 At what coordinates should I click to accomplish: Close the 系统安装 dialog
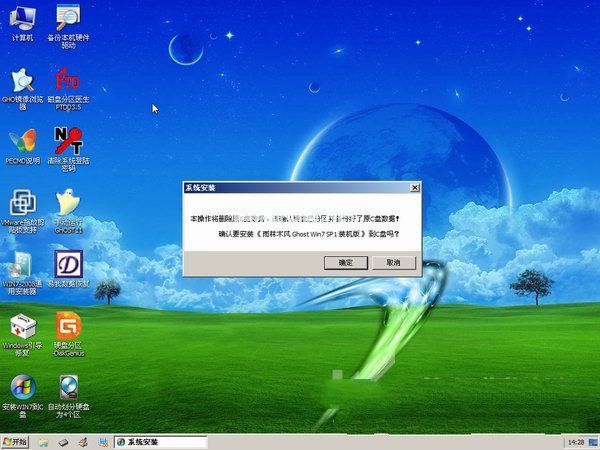[415, 188]
